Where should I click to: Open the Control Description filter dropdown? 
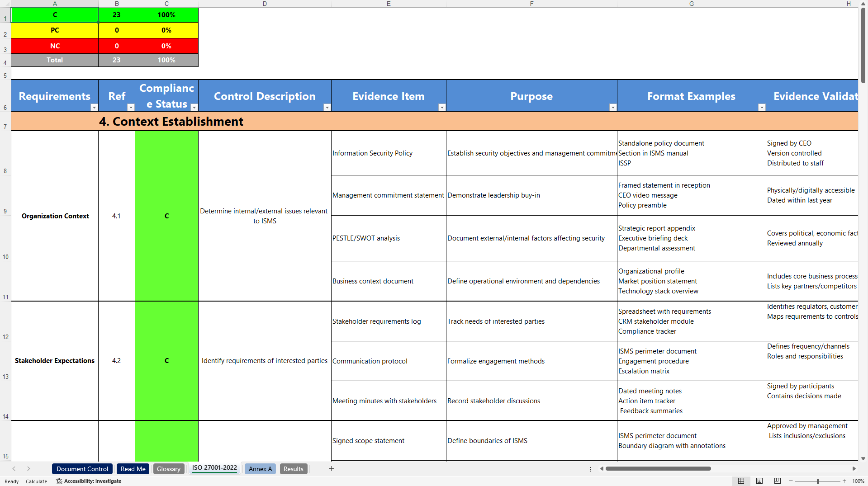[x=327, y=108]
